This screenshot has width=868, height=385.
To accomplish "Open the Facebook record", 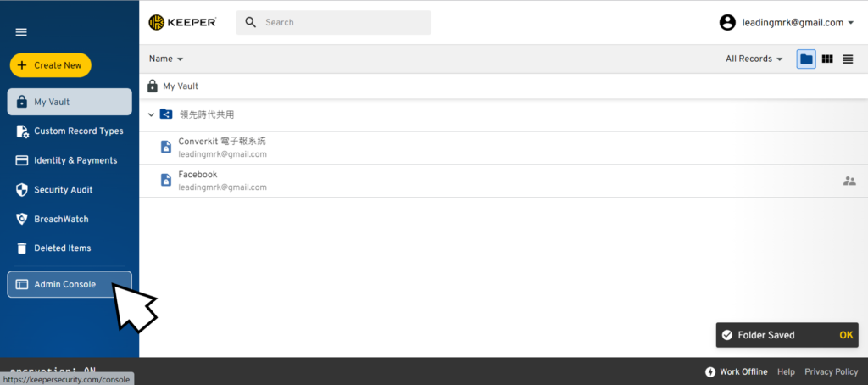I will point(504,181).
